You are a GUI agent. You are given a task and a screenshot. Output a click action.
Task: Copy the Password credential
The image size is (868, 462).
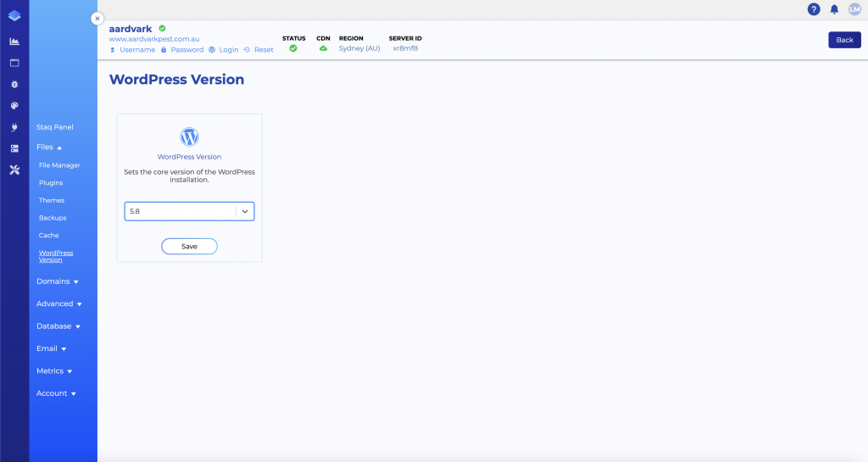(182, 50)
